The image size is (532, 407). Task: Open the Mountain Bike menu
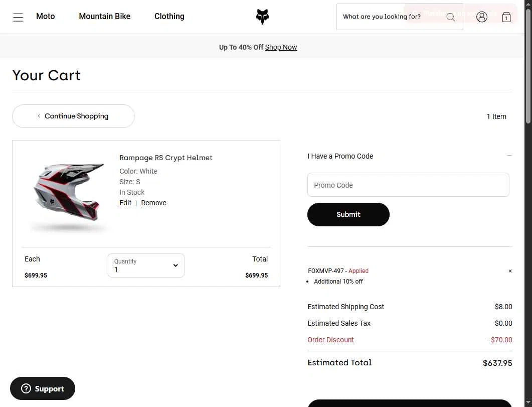(x=104, y=16)
